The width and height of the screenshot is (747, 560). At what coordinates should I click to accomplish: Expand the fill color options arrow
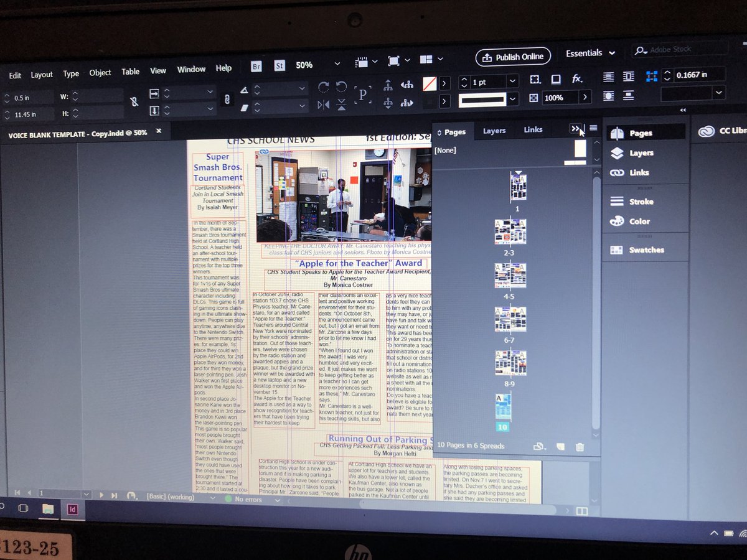[x=444, y=83]
